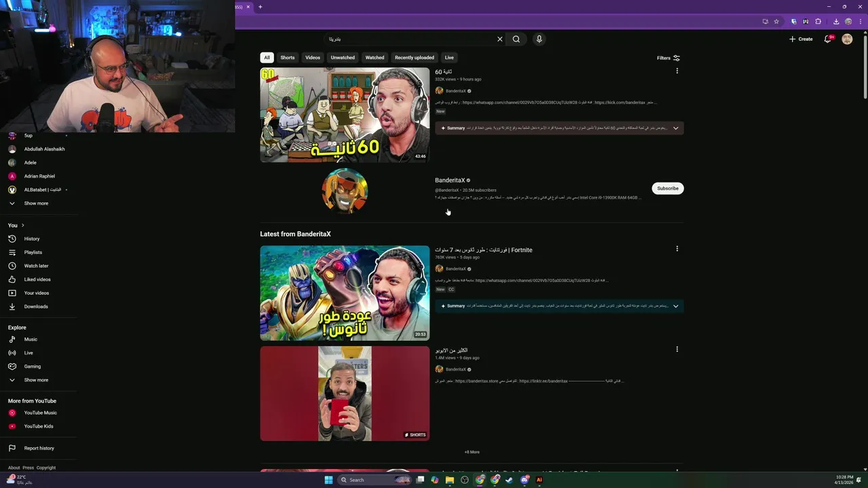This screenshot has width=868, height=488.
Task: Open the YouTube account avatar menu
Action: coord(847,39)
